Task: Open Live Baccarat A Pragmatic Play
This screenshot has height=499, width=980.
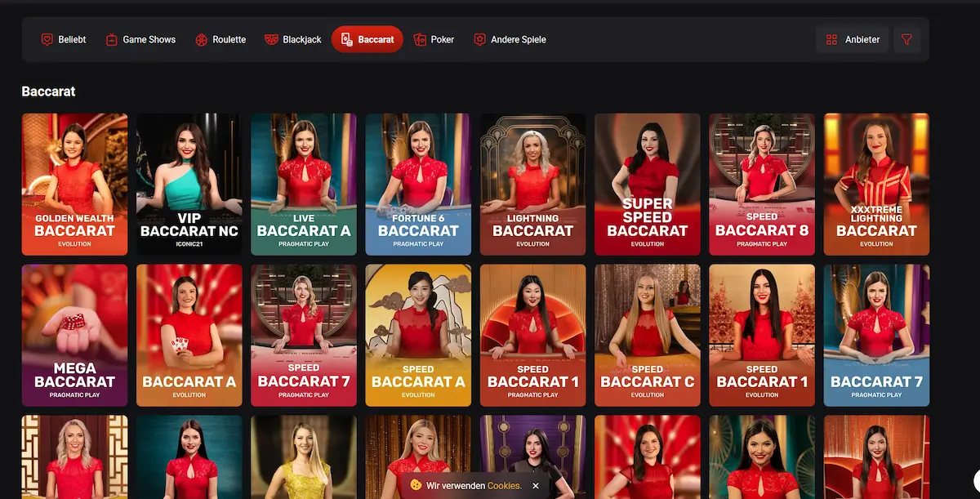Action: (304, 185)
